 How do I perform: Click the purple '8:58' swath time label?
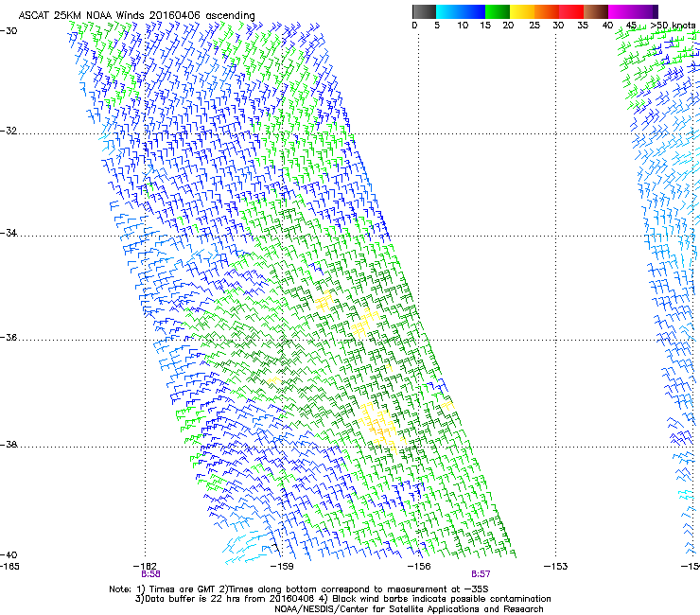pyautogui.click(x=150, y=574)
